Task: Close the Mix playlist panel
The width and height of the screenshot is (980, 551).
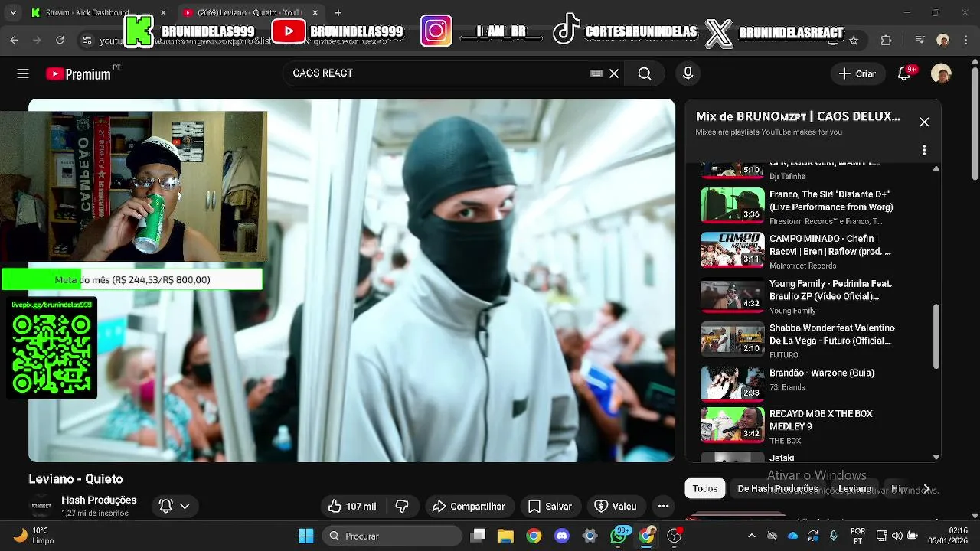Action: click(924, 122)
